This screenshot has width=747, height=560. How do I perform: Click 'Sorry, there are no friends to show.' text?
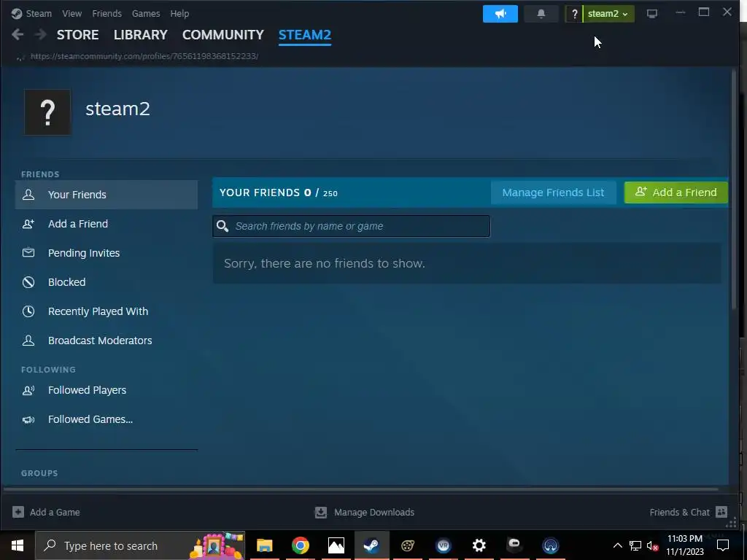click(325, 263)
